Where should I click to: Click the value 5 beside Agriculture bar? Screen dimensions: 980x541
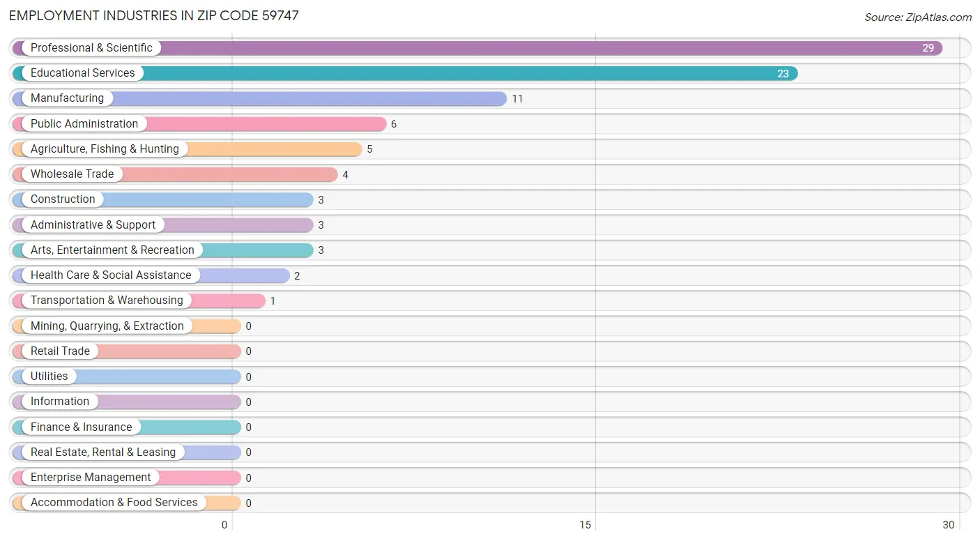[x=369, y=149]
